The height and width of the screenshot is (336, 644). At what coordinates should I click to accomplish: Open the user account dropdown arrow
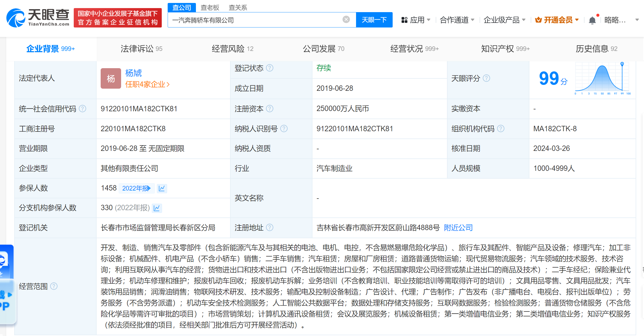point(637,20)
